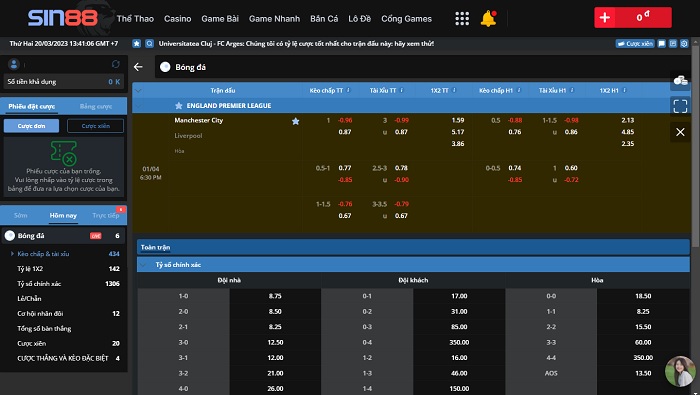Open the Cổng Games menu
The height and width of the screenshot is (395, 700).
[406, 19]
